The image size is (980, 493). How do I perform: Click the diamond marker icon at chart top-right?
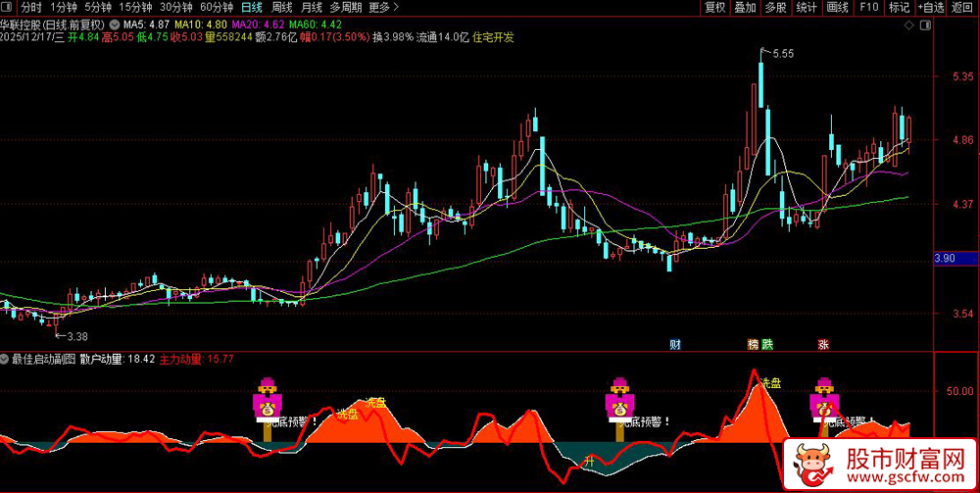(x=908, y=25)
